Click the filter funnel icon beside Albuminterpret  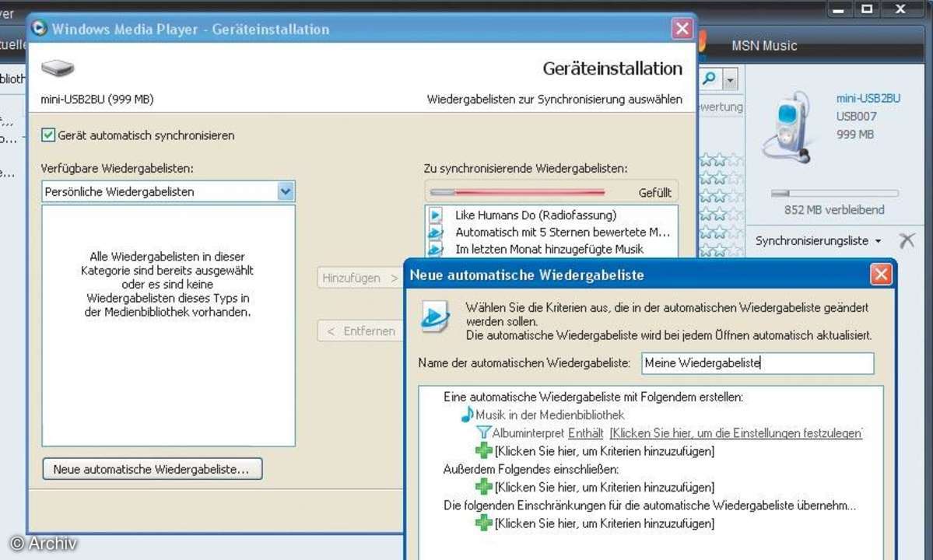click(x=484, y=432)
